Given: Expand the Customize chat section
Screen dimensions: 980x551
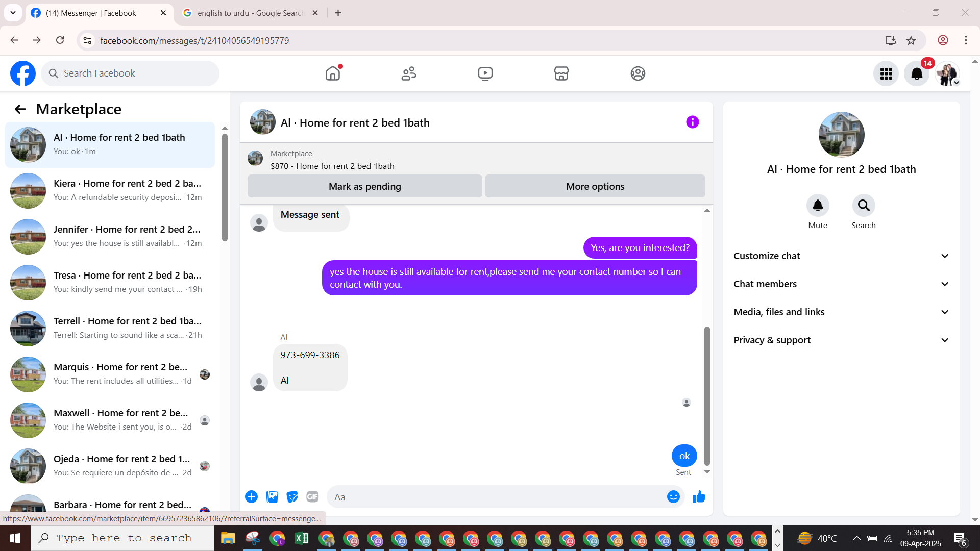Looking at the screenshot, I should click(841, 256).
